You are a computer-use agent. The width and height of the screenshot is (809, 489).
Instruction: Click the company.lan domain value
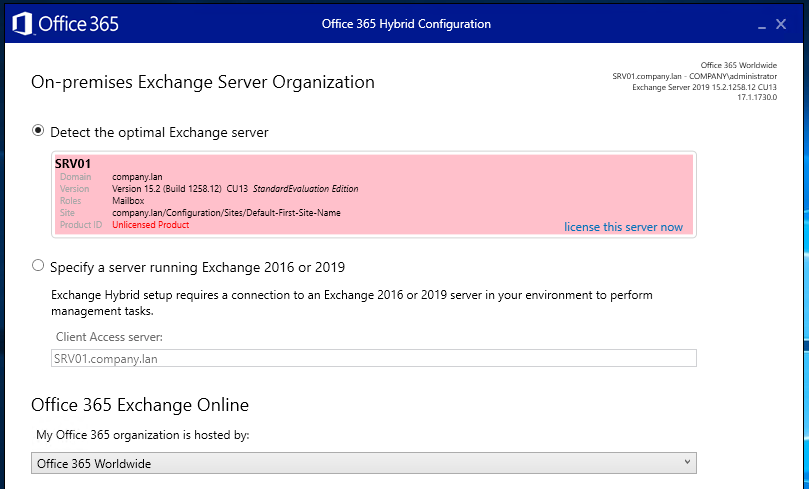pos(137,177)
